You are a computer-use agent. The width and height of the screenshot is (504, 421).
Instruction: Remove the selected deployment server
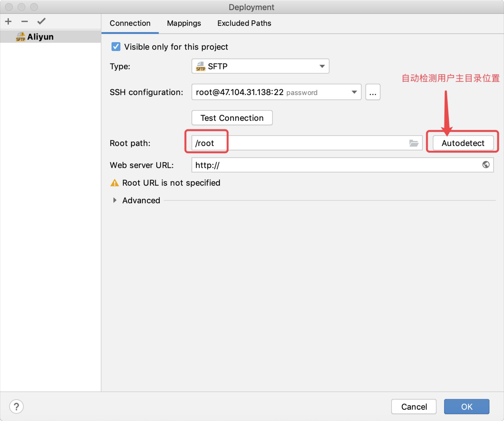tap(25, 21)
